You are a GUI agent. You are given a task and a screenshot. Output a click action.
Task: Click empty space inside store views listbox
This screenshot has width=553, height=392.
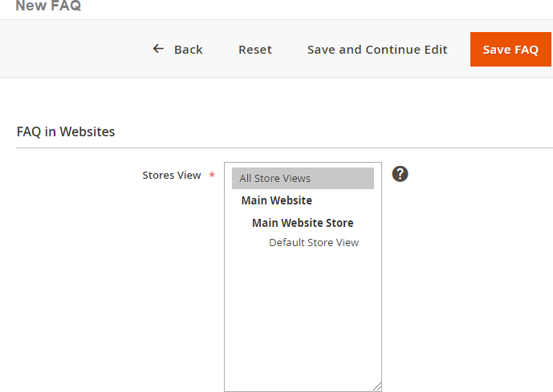(303, 321)
